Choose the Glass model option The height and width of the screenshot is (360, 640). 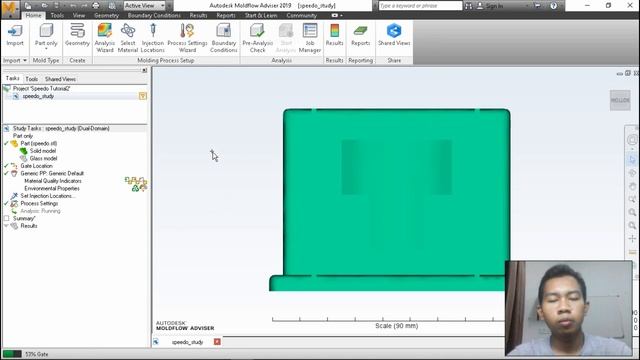pyautogui.click(x=43, y=158)
